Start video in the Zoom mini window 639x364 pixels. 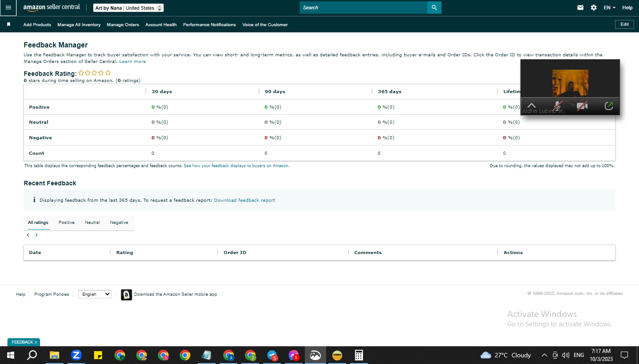pos(582,106)
